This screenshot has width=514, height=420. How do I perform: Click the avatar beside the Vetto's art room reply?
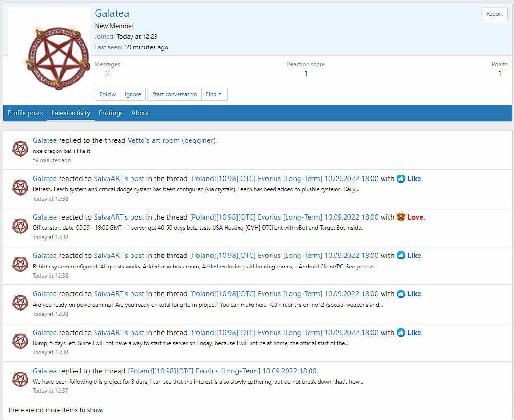[20, 149]
